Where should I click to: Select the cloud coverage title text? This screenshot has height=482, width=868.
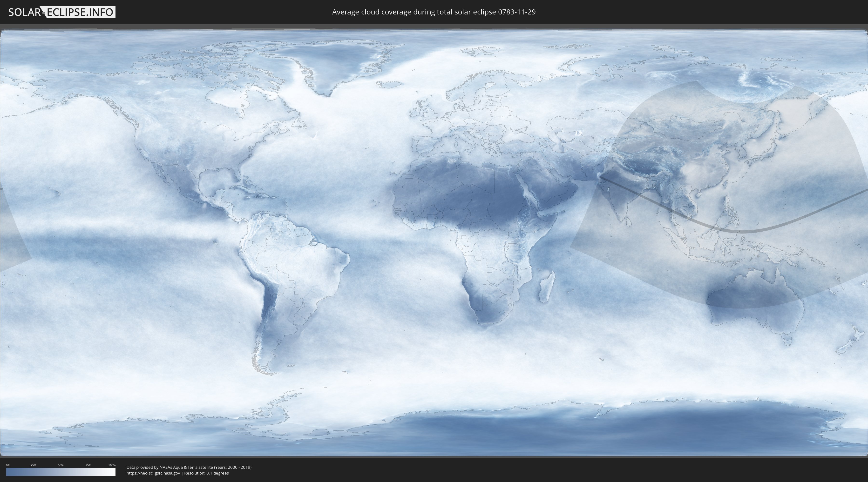[434, 12]
